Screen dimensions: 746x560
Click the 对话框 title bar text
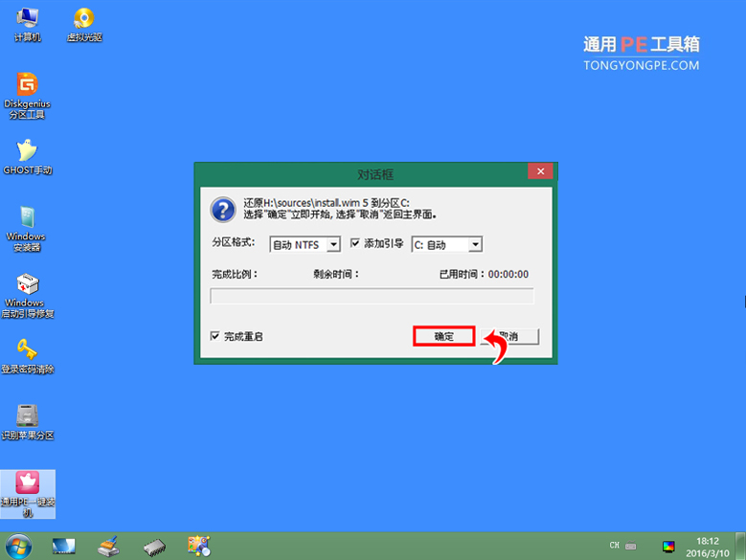375,174
